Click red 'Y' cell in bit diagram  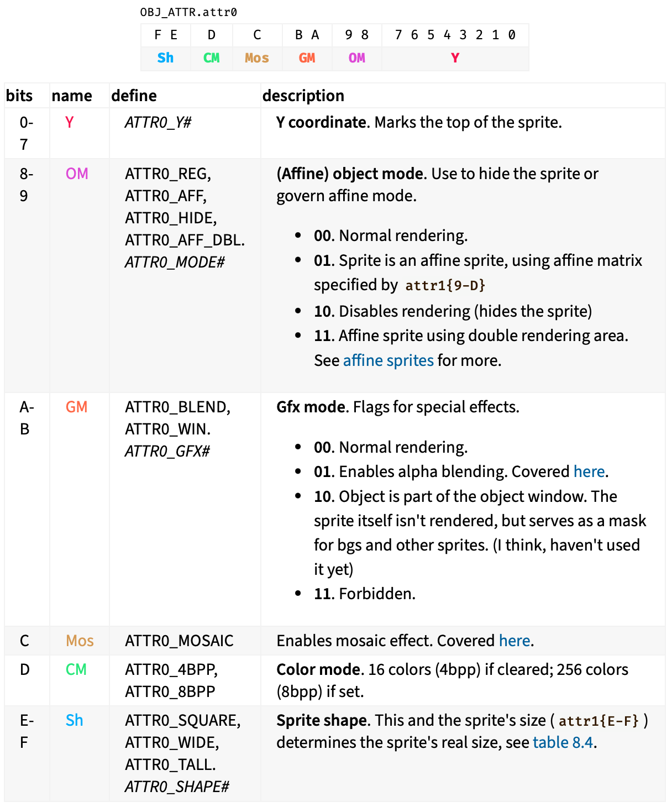tap(455, 58)
